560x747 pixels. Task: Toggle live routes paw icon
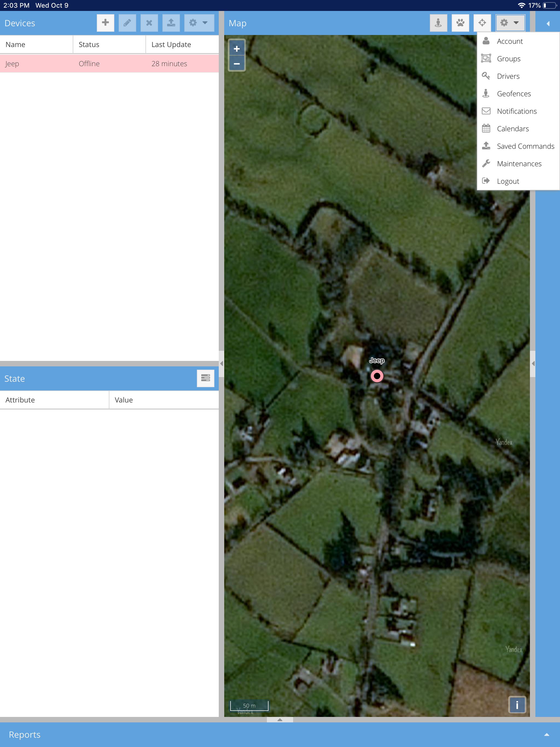click(460, 23)
